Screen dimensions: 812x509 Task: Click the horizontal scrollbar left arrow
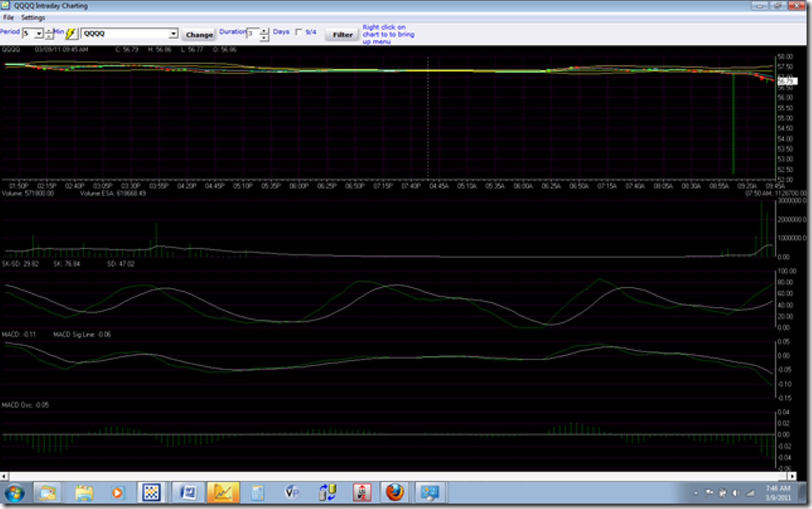pyautogui.click(x=4, y=476)
